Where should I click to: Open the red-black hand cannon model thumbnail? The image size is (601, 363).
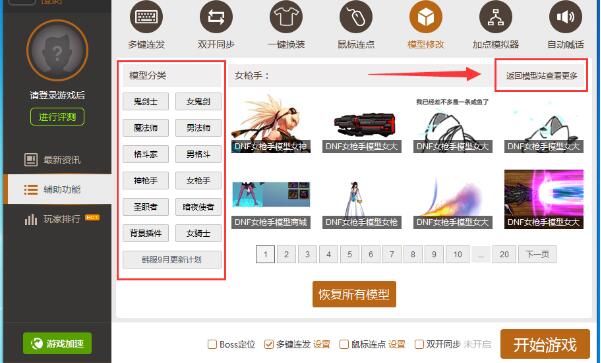point(361,123)
